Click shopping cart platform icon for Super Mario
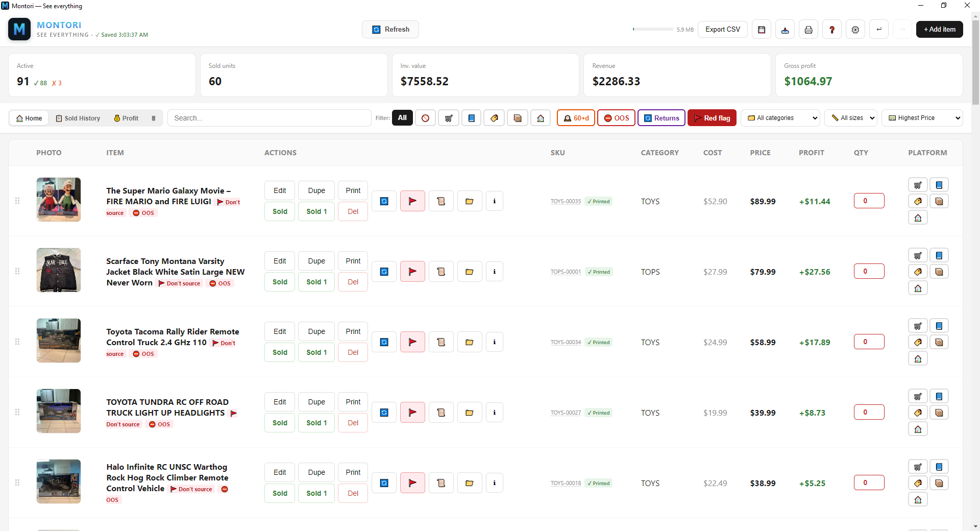 918,185
